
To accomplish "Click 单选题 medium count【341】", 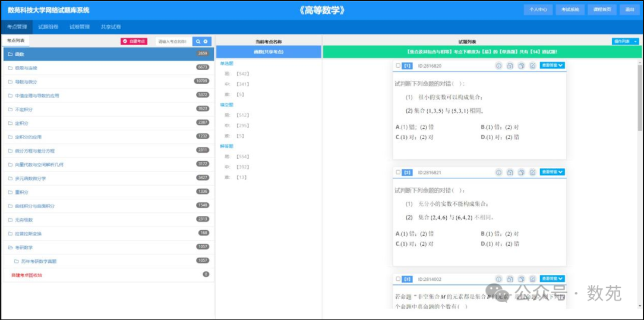I will (x=243, y=84).
